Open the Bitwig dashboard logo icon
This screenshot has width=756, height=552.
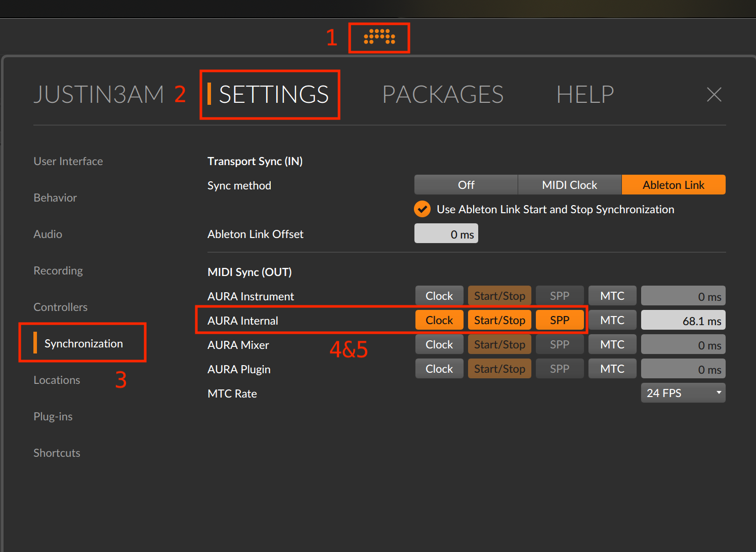(x=380, y=37)
